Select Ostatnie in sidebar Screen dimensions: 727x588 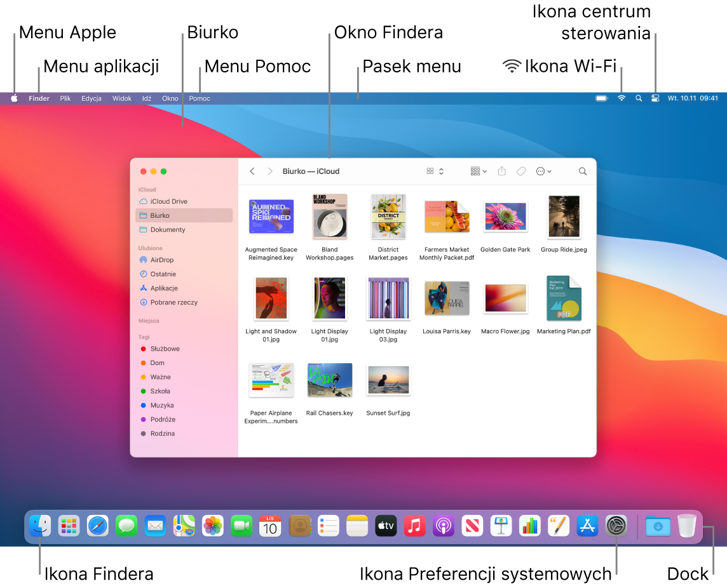[184, 274]
